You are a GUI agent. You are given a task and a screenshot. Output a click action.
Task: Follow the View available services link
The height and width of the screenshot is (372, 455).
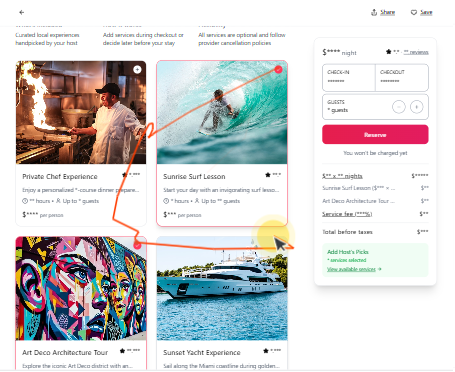tap(351, 269)
